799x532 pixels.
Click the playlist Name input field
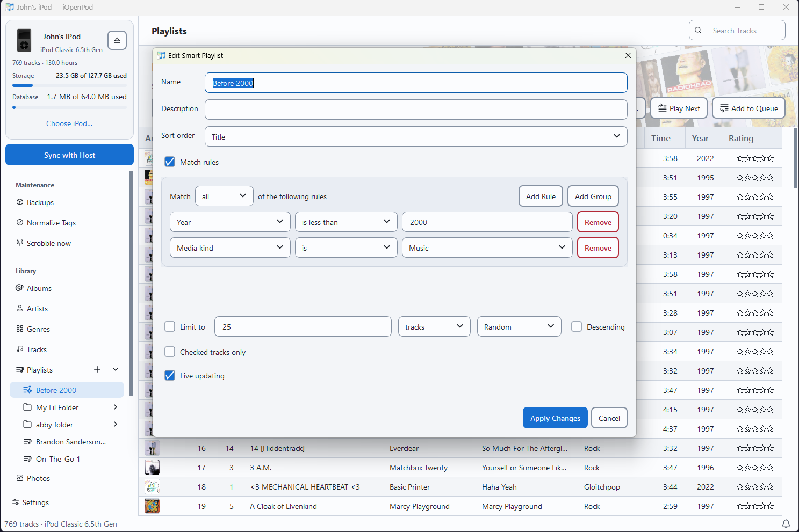point(416,83)
